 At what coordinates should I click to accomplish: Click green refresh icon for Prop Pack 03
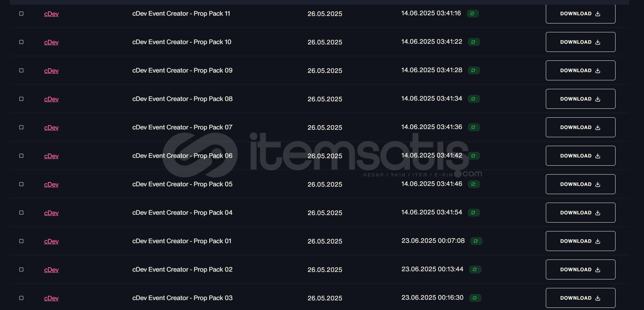475,298
